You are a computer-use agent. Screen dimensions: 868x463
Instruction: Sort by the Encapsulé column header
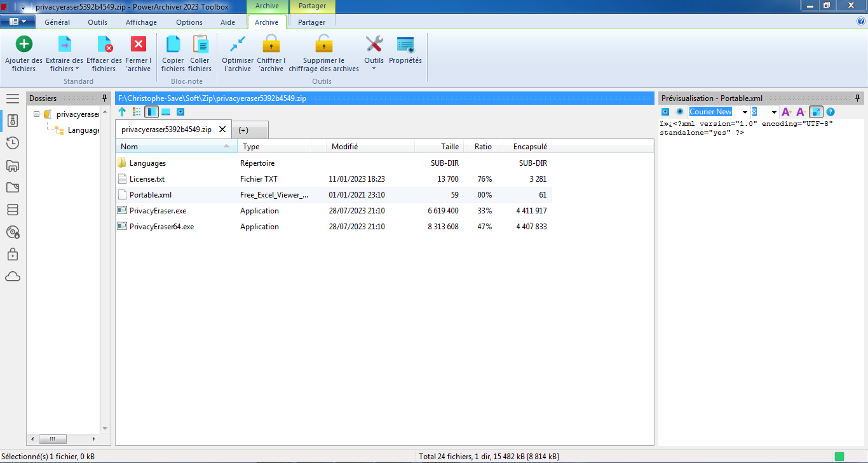528,147
